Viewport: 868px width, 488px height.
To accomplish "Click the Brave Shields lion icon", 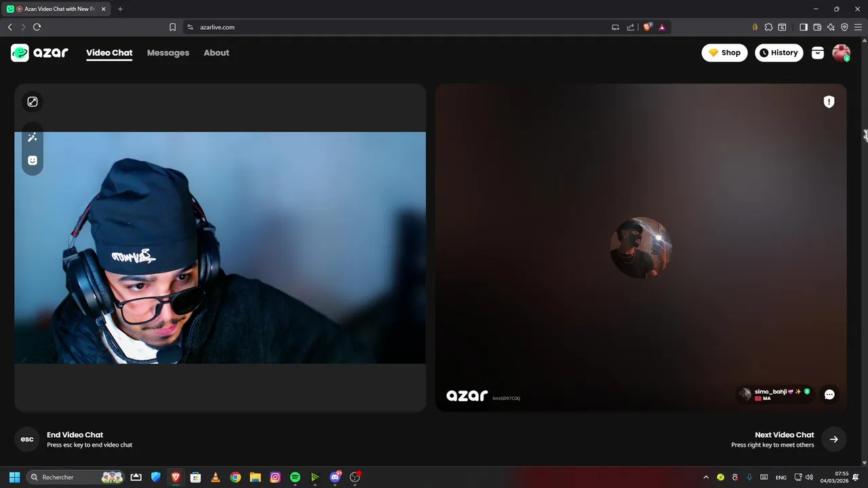I will 647,27.
